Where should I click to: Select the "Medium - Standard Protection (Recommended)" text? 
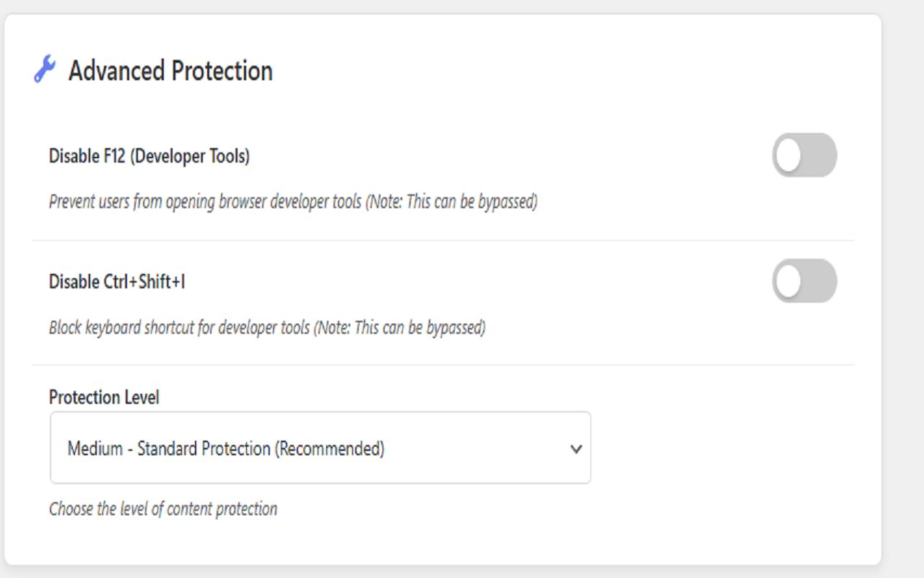pos(226,449)
